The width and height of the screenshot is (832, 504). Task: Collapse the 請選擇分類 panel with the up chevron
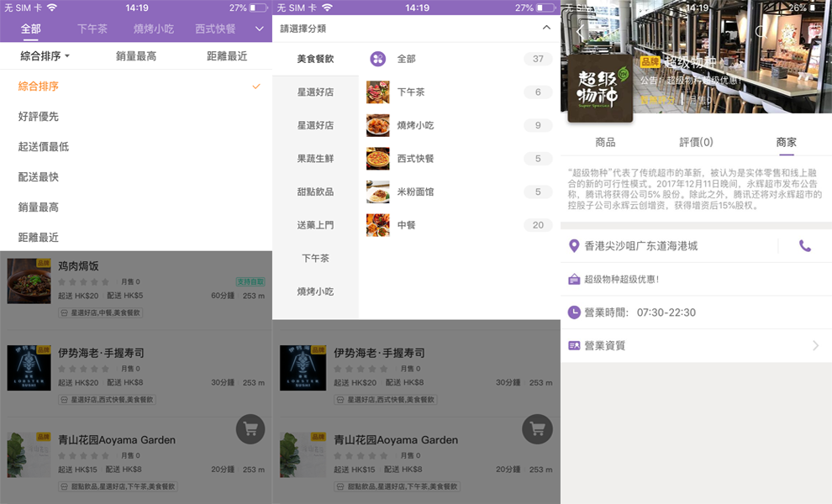click(546, 28)
